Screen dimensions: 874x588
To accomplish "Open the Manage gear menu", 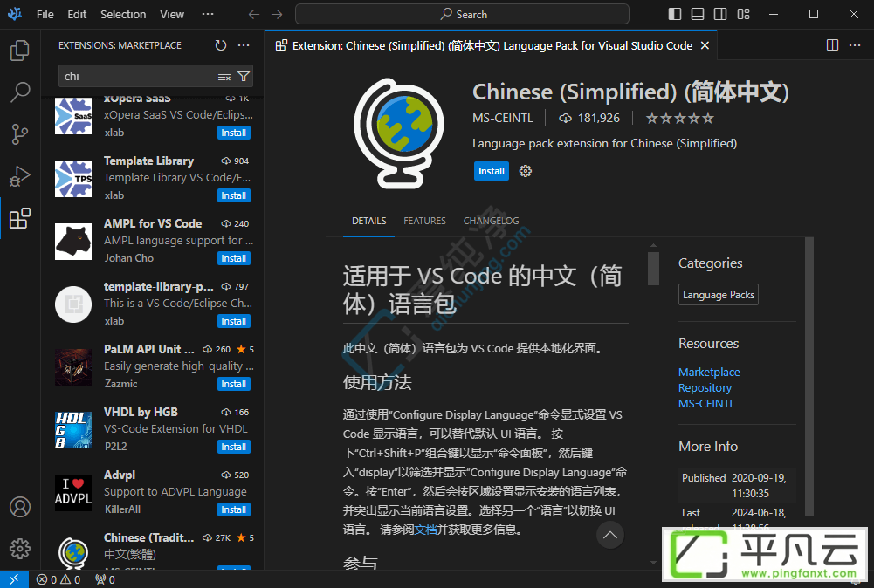I will point(20,549).
